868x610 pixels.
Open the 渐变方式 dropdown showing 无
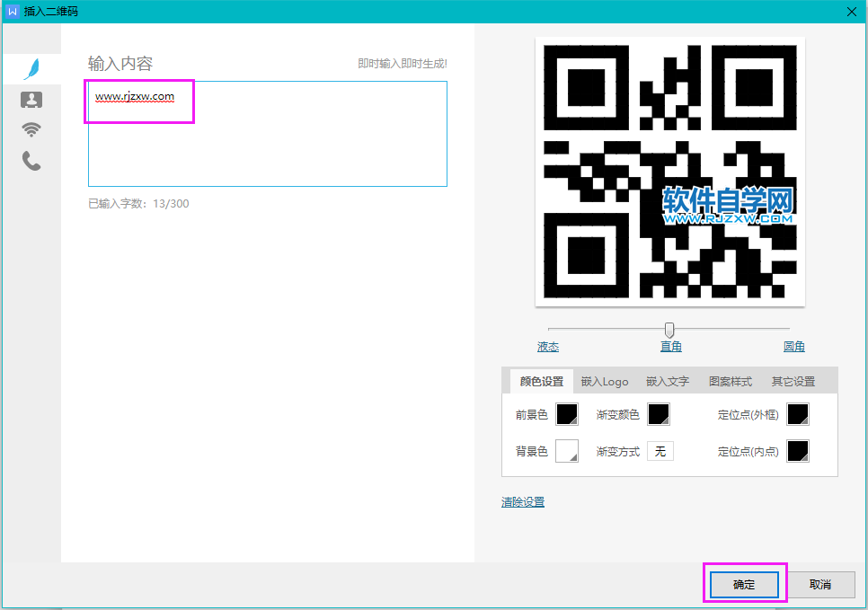[660, 451]
